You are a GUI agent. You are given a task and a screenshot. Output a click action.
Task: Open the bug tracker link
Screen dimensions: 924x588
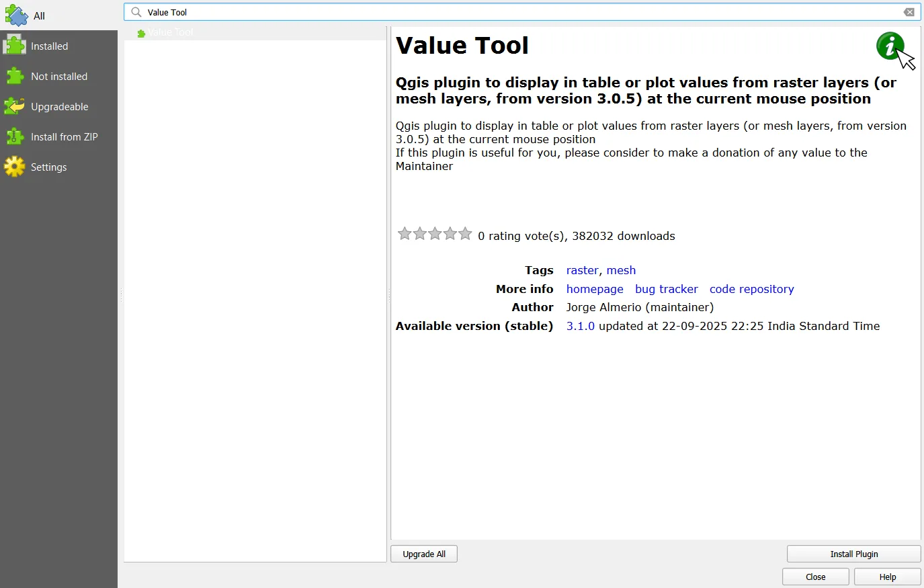667,289
